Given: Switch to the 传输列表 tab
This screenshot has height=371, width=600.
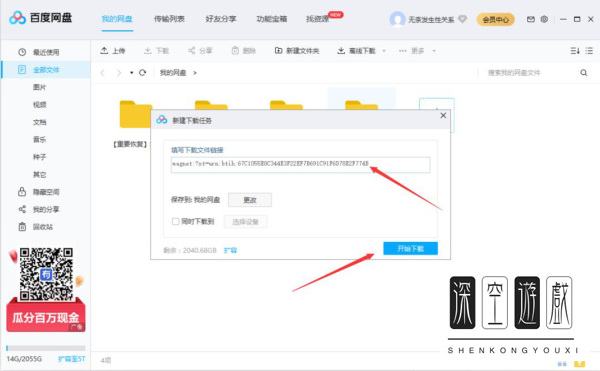Looking at the screenshot, I should 169,19.
